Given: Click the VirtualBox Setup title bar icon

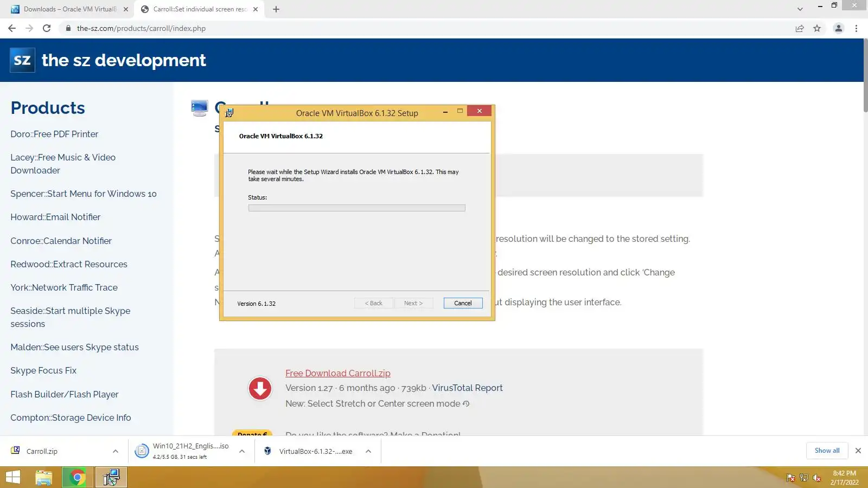Looking at the screenshot, I should (x=229, y=113).
